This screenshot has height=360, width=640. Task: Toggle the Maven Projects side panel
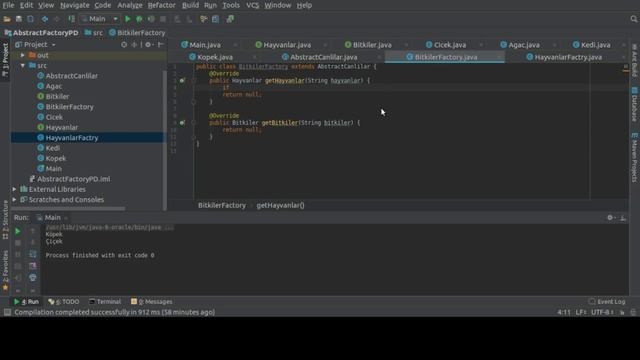634,157
